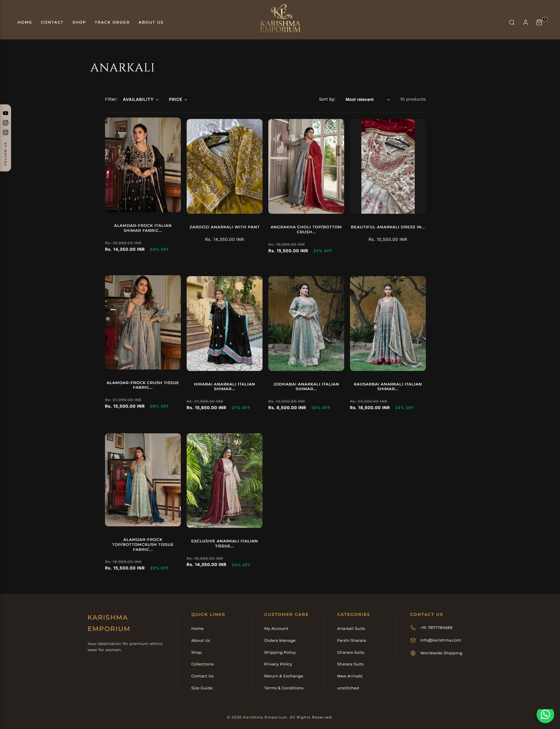Click 'Rs. 6,500.00 INR' Jodhabai price
This screenshot has width=560, height=729.
[x=287, y=407]
